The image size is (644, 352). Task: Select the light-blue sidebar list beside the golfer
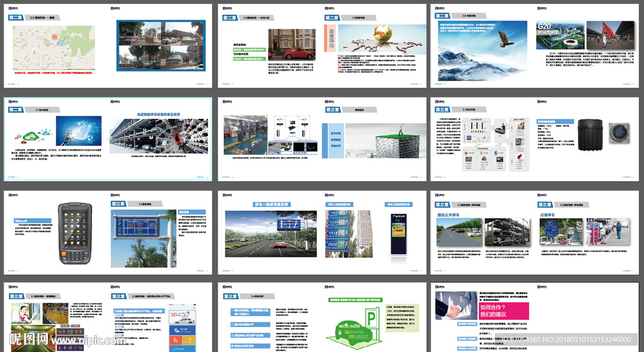(336, 140)
